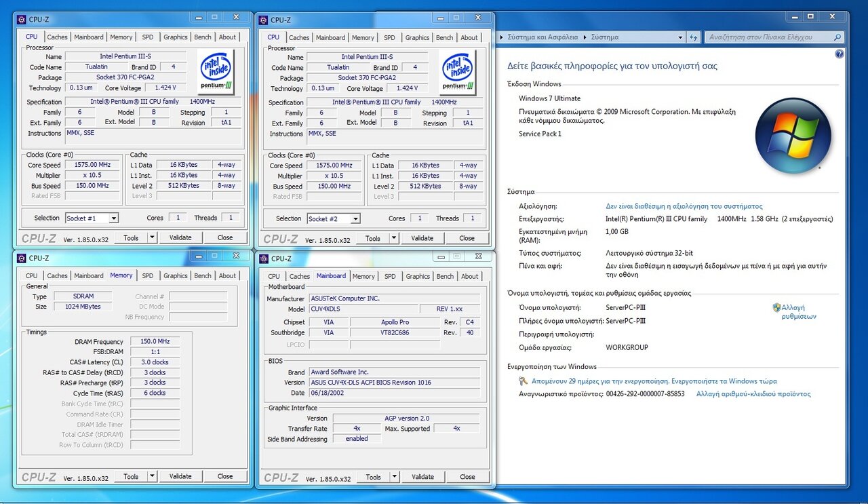The height and width of the screenshot is (504, 868).
Task: Click the shield icon beside Αλλαγή ρυθμίσεων
Action: [x=776, y=308]
